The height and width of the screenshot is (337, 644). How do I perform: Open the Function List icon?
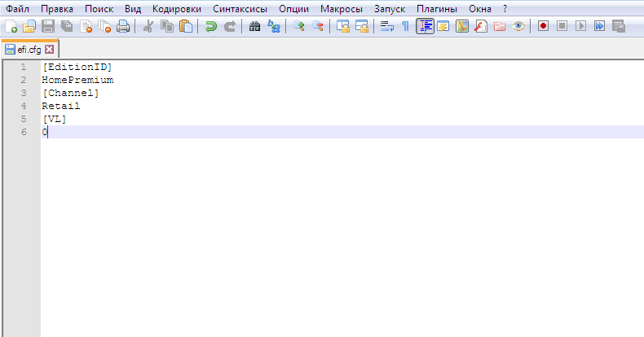click(480, 27)
